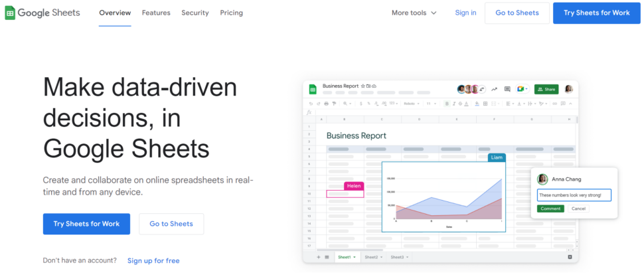Click the move-to-folder icon by title
Viewport: 644px width, 275px height.
point(368,86)
